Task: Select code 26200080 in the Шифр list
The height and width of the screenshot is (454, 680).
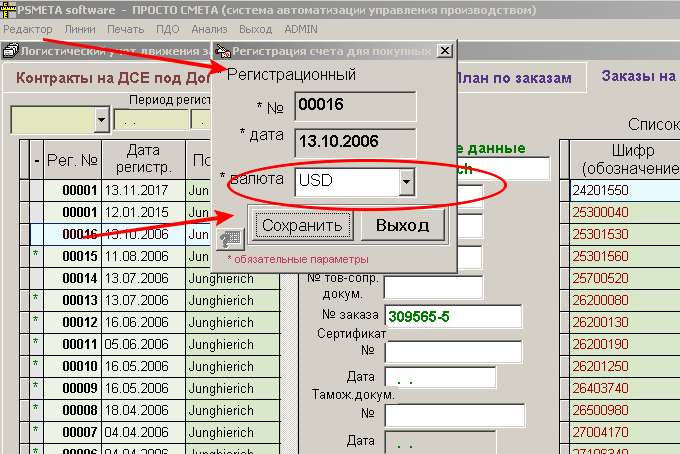Action: pyautogui.click(x=600, y=299)
